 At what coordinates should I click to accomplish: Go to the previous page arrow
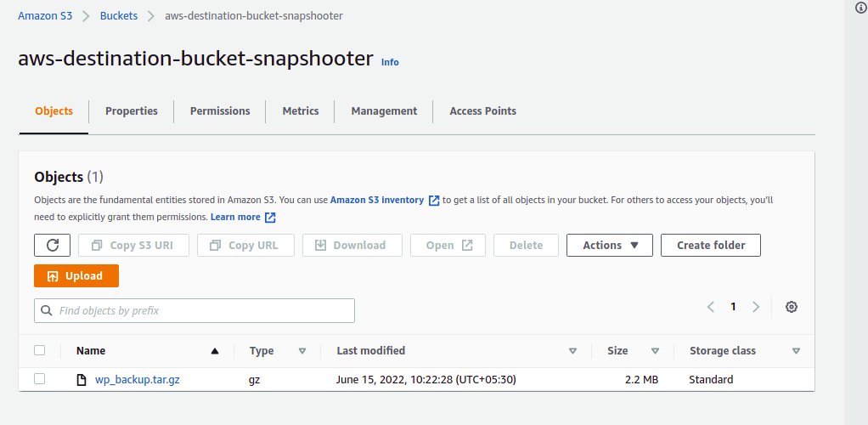coord(711,307)
